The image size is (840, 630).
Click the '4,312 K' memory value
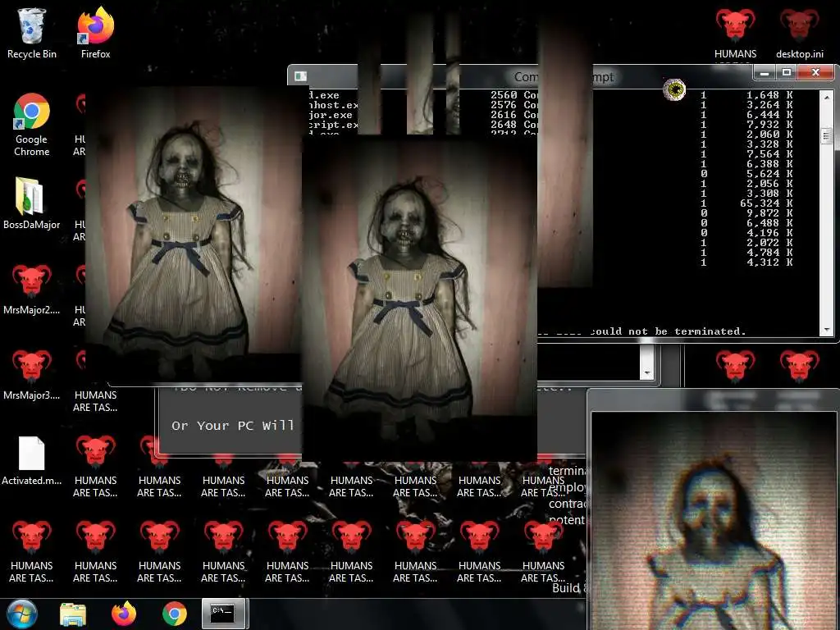pos(769,262)
